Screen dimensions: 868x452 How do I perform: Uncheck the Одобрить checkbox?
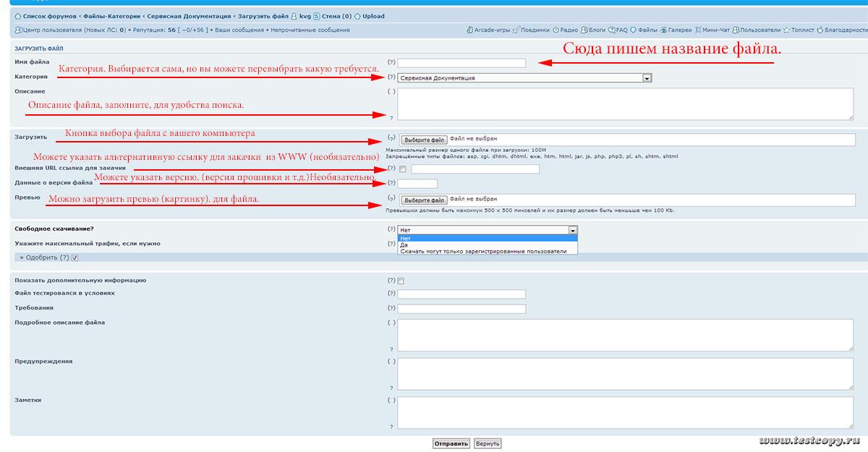click(x=75, y=257)
